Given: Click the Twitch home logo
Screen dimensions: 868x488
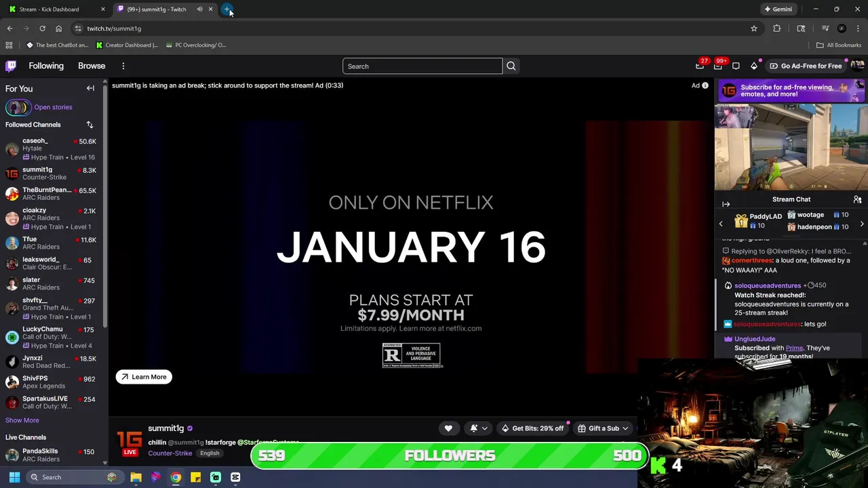Looking at the screenshot, I should click(x=11, y=66).
